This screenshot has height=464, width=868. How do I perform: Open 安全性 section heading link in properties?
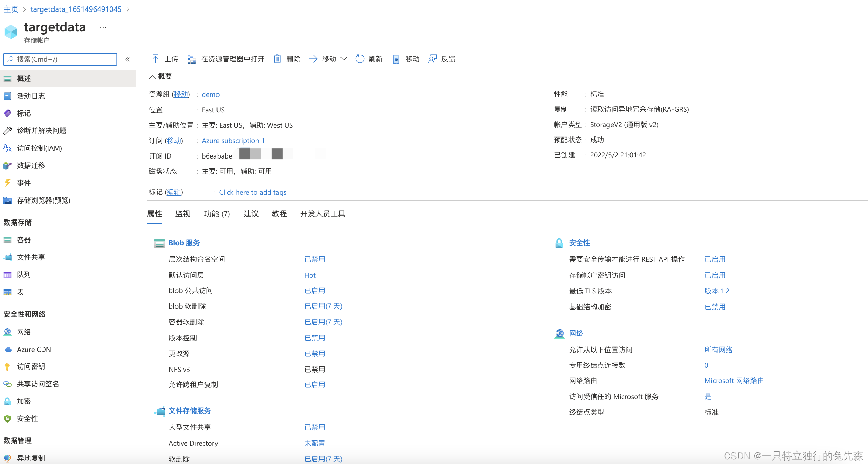[579, 243]
